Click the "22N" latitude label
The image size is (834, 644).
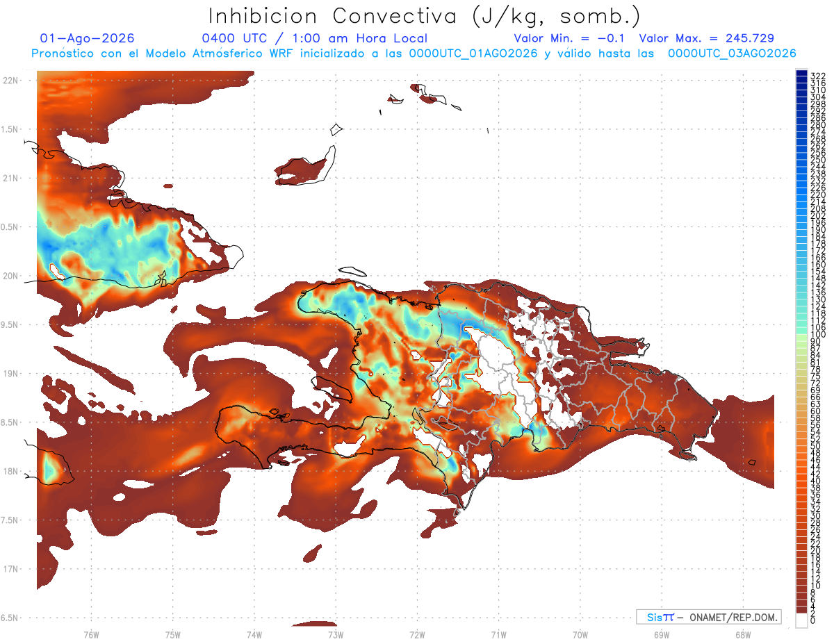(x=10, y=81)
